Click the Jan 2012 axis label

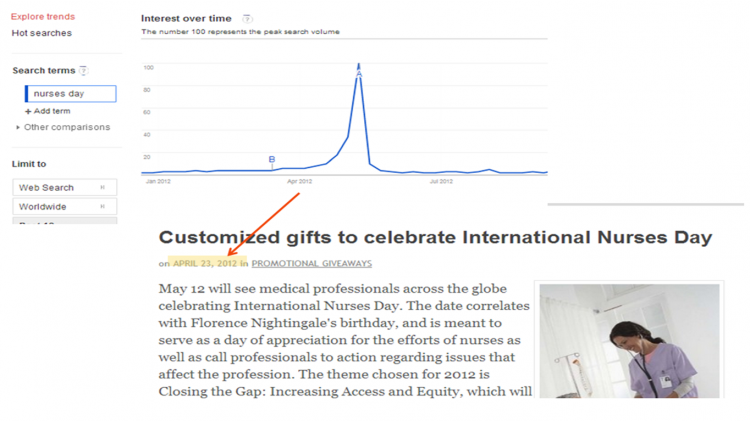pos(158,182)
